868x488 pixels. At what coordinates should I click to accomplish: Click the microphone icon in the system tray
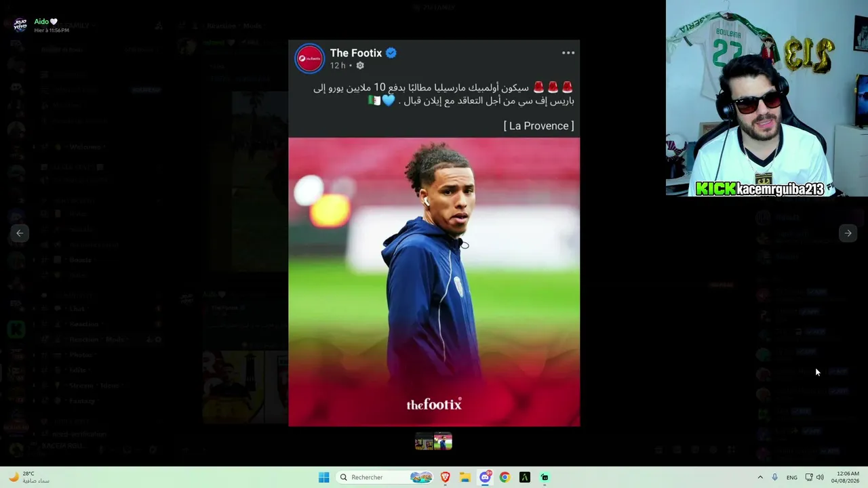coord(775,477)
